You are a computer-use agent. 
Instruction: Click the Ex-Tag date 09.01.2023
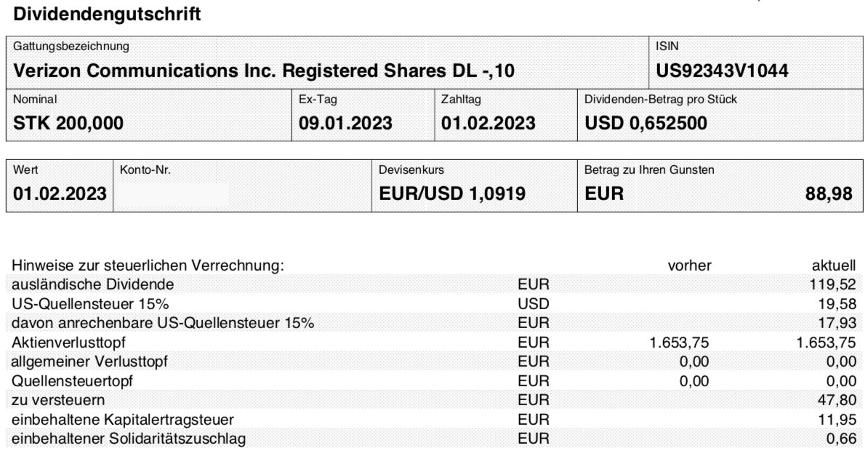point(345,123)
